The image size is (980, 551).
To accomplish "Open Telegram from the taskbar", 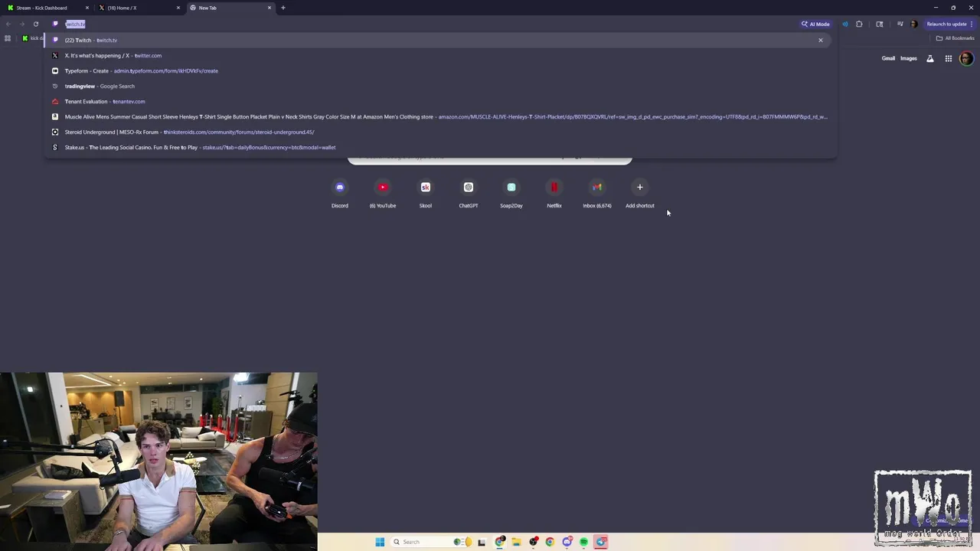I will [x=601, y=542].
